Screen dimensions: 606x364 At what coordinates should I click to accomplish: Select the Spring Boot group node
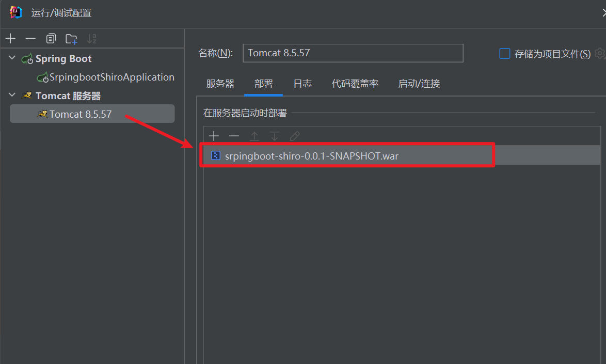63,58
